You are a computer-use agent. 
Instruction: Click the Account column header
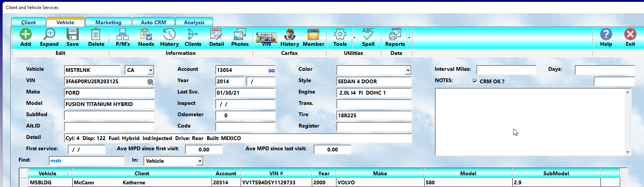[x=226, y=173]
